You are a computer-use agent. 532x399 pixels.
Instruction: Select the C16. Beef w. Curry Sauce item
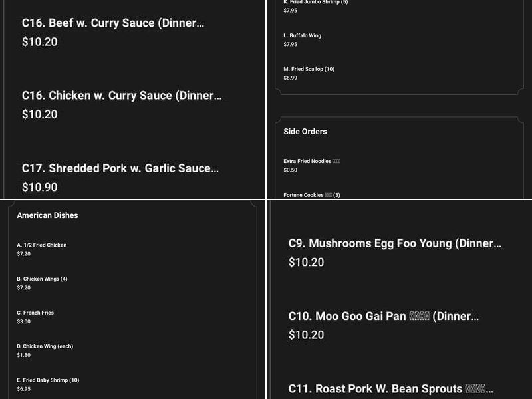click(113, 23)
